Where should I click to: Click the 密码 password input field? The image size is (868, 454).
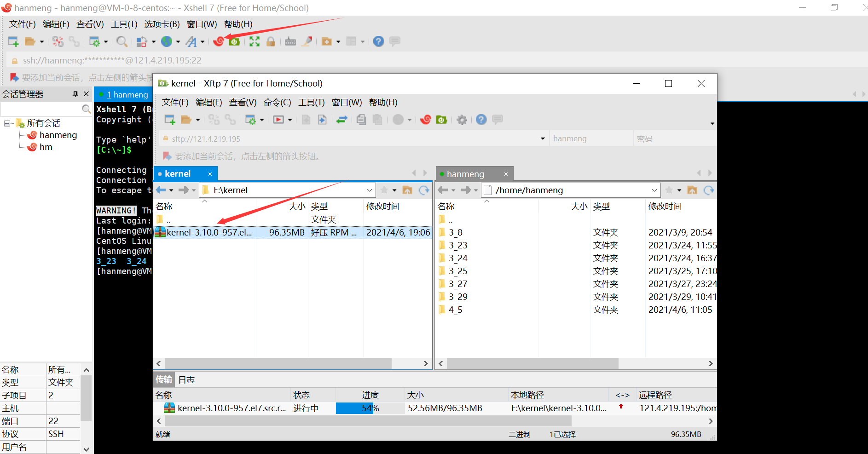coord(675,139)
